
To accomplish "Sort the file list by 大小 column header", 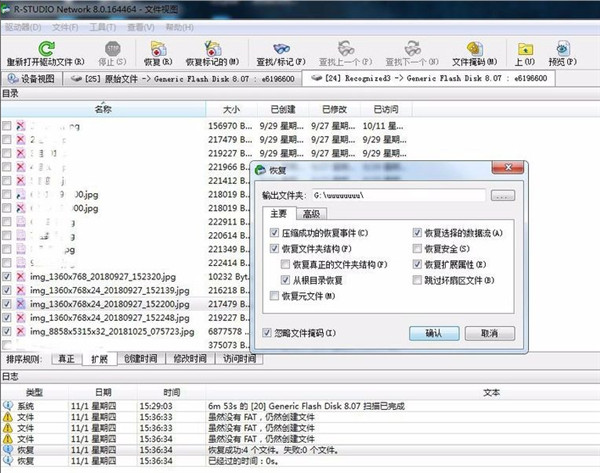I will (231, 109).
